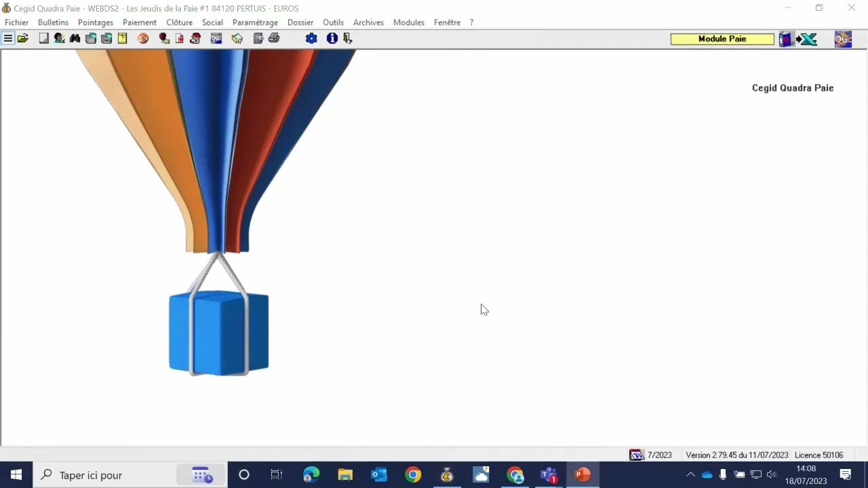
Task: Open the Modules menu
Action: [x=409, y=22]
